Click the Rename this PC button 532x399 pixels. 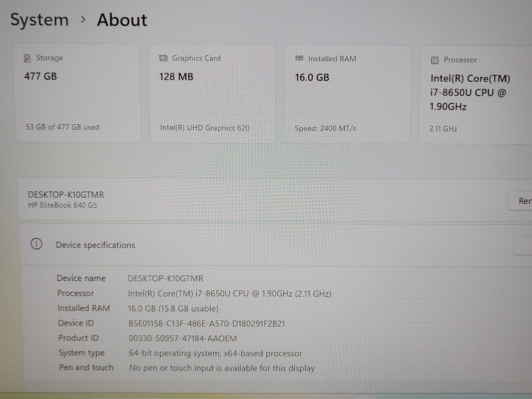tap(521, 201)
